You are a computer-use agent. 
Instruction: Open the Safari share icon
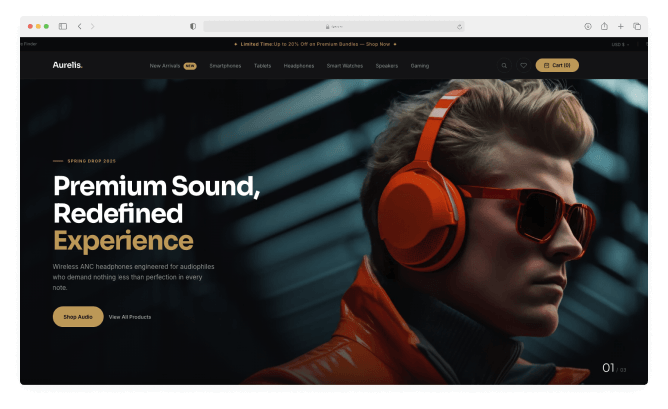(604, 26)
